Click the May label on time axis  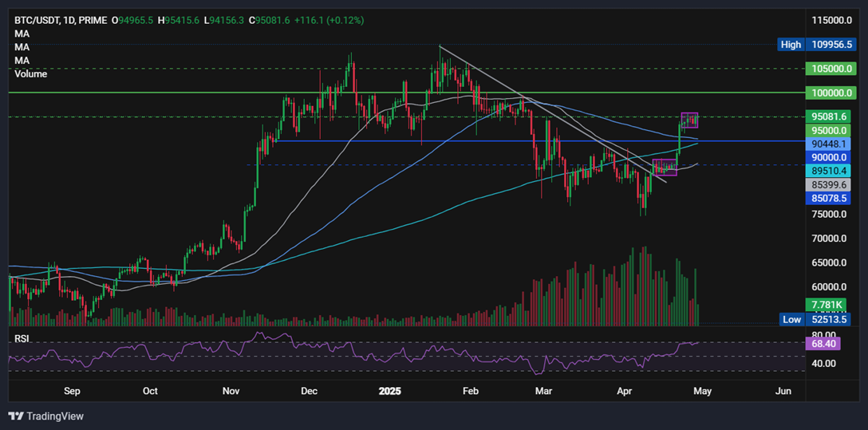pos(701,392)
